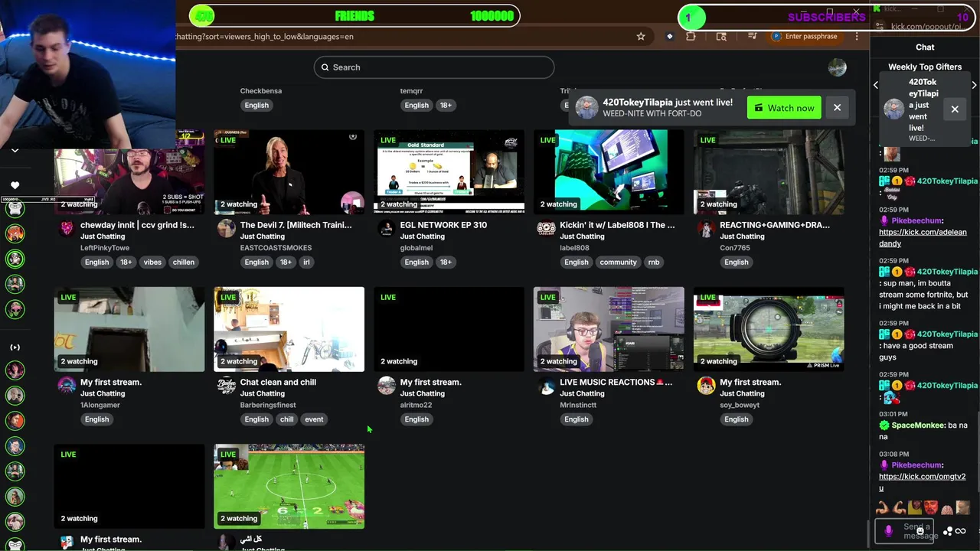This screenshot has height=551, width=980.
Task: Open kick.com/omgtv2u chat link
Action: [922, 482]
